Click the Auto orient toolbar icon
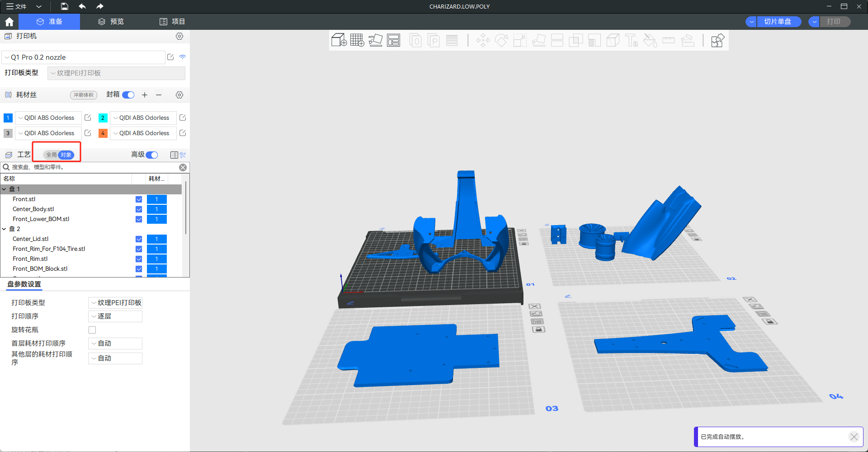 [375, 40]
